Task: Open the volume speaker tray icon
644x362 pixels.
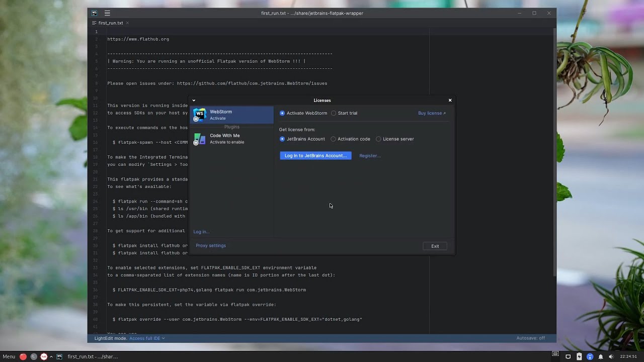Action: [611, 356]
